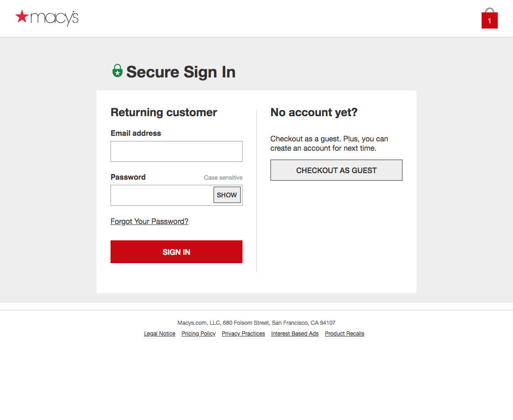This screenshot has height=420, width=513.
Task: Open Forgot Your Password link
Action: [149, 221]
